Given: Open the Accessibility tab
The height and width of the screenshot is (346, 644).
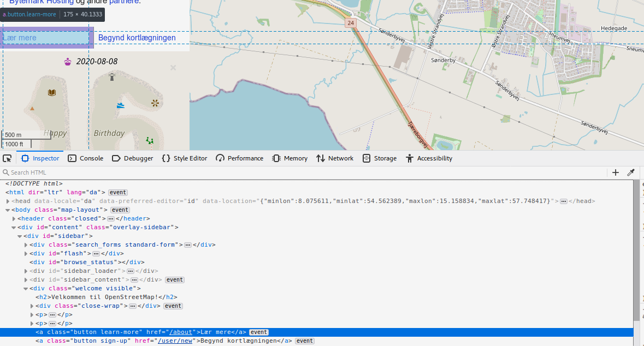Looking at the screenshot, I should 429,158.
